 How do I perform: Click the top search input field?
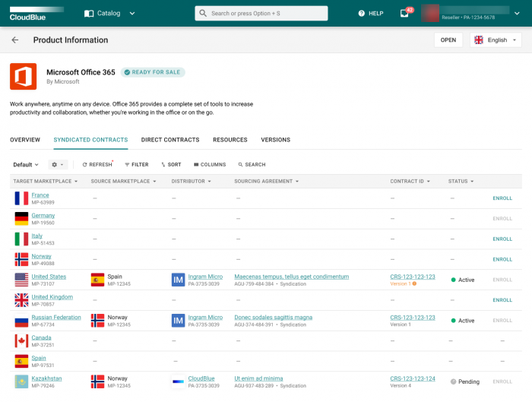[x=261, y=13]
